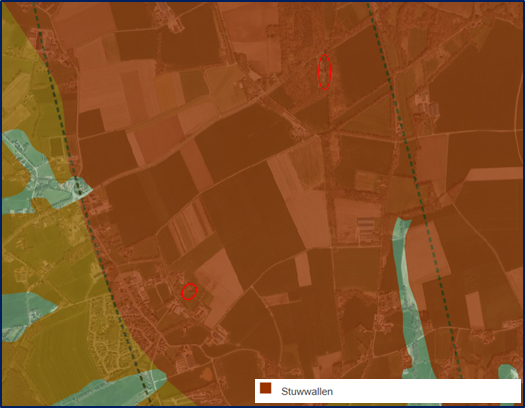Click the farm buildings cluster along the top edge

tap(169, 18)
